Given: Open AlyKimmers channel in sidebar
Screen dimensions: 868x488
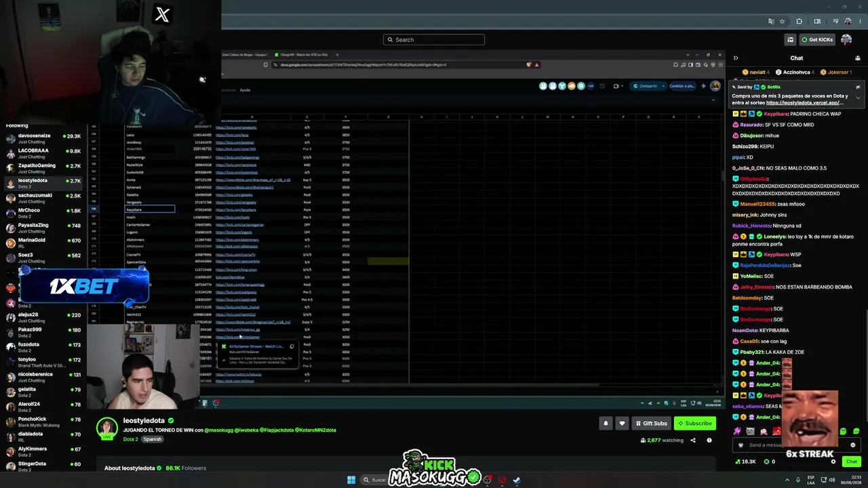Looking at the screenshot, I should tap(43, 451).
